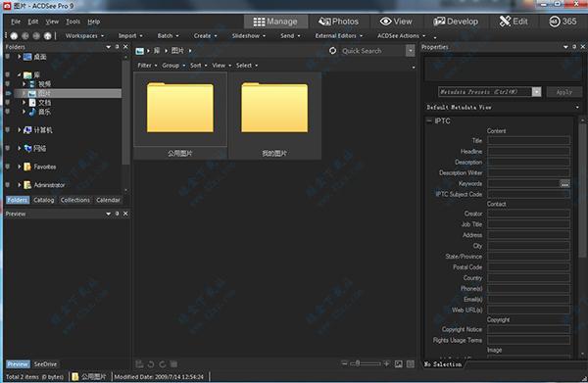Click the rotate left icon in bottom toolbar
The height and width of the screenshot is (383, 588).
(151, 364)
